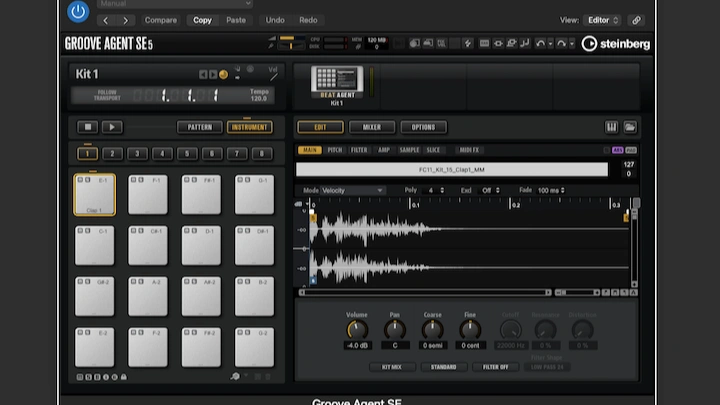Viewport: 720px width, 405px height.
Task: Click the horizontal waveform scrollbar
Action: click(x=425, y=292)
